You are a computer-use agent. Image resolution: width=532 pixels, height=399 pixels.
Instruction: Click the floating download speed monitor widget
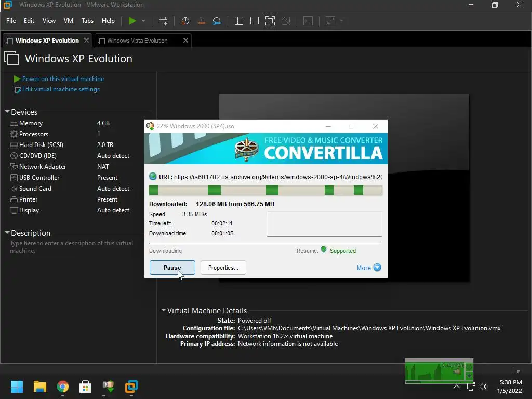[438, 371]
